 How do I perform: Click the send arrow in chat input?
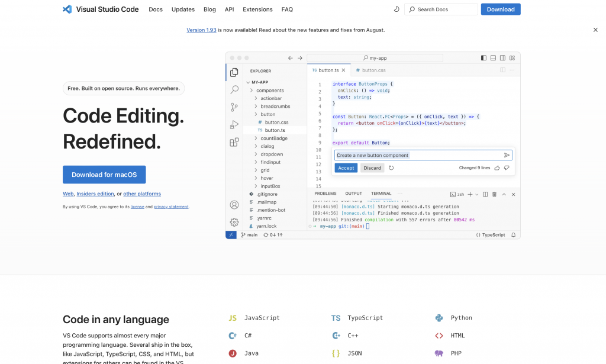[x=507, y=155]
